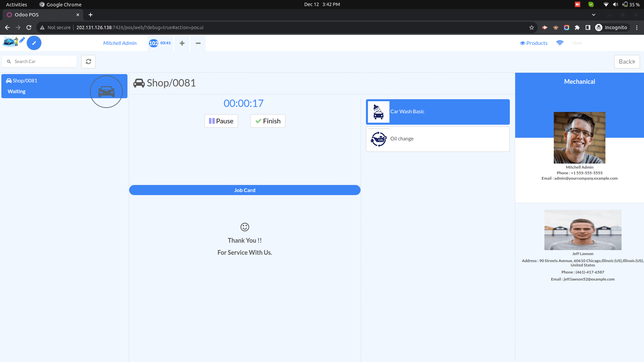644x362 pixels.
Task: Click the refresh car list icon
Action: [88, 62]
